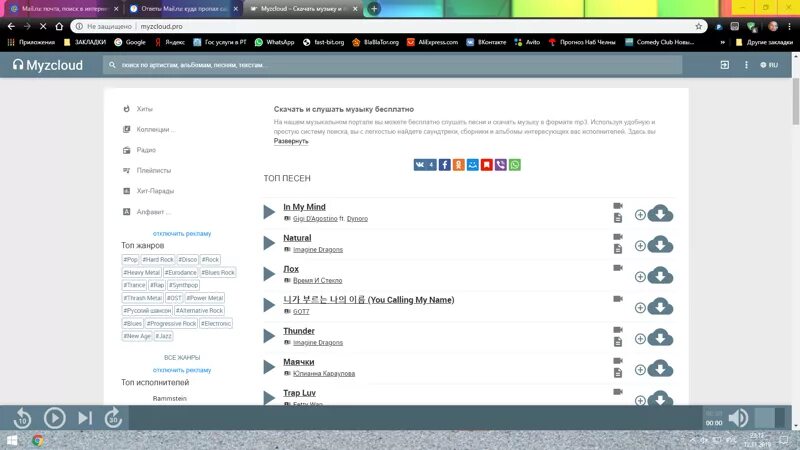Open the three-dot menu in site header
The height and width of the screenshot is (450, 800).
(746, 65)
